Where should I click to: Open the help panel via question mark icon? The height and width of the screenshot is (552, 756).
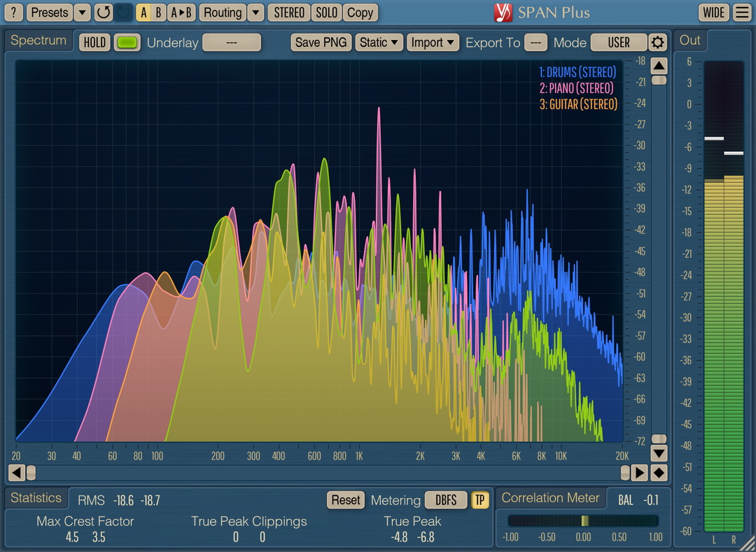(13, 13)
